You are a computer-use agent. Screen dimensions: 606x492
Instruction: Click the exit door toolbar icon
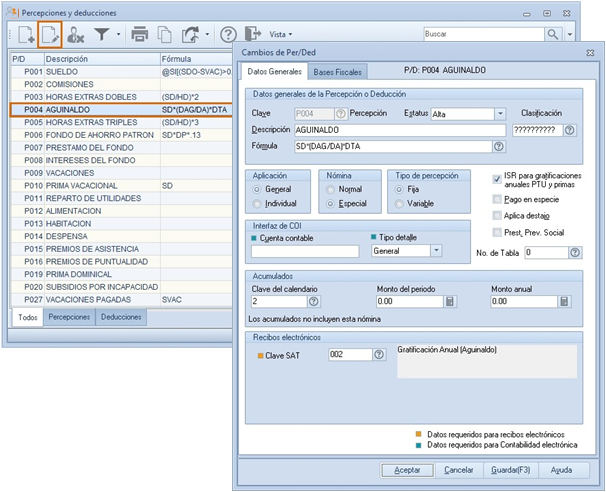[253, 34]
